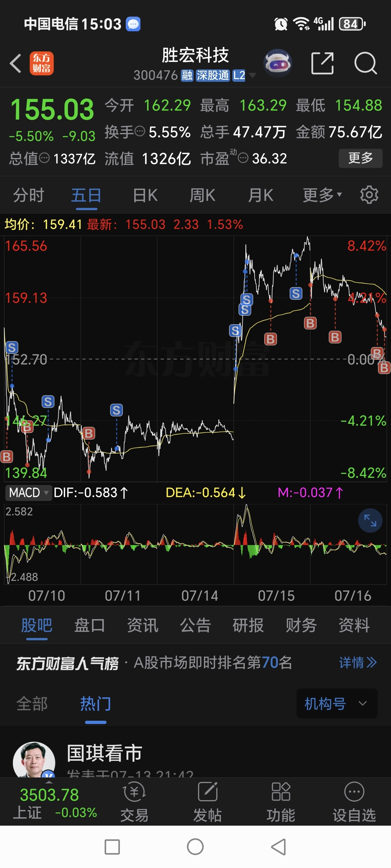Tap DIF:-0.583 value
Image resolution: width=391 pixels, height=868 pixels.
(x=90, y=493)
